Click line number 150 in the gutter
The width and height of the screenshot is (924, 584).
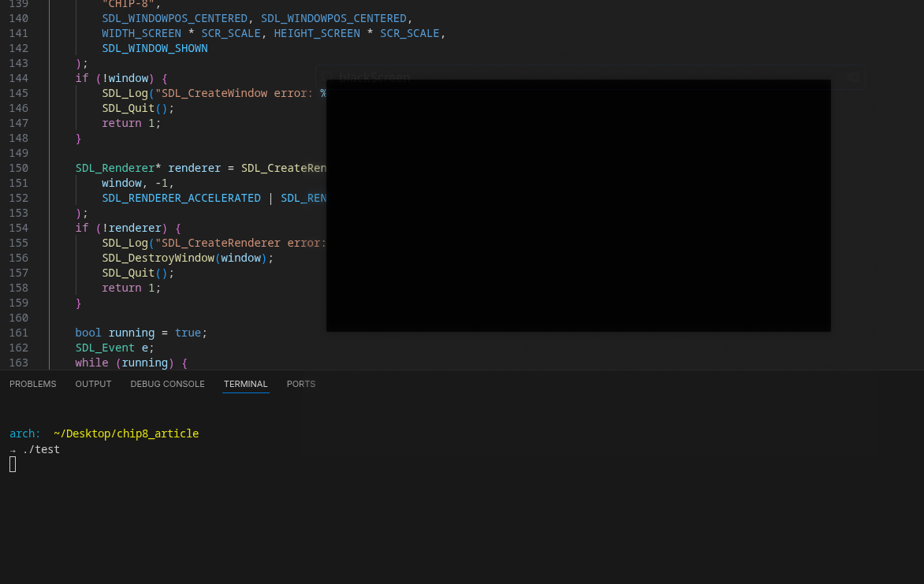pos(18,168)
